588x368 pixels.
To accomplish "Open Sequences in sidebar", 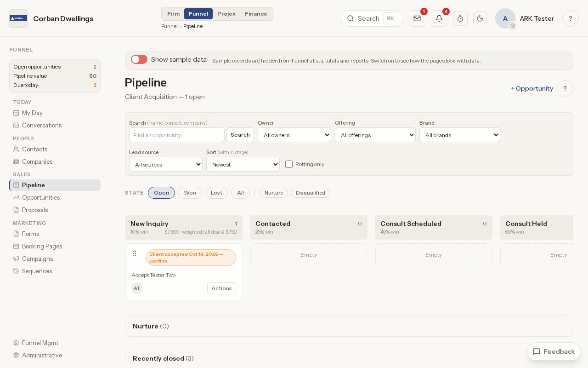I will [x=55, y=271].
